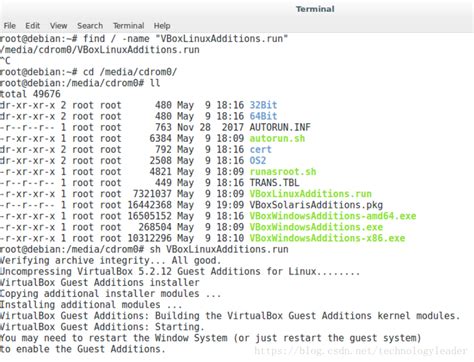Viewport: 474px width, 362px height.
Task: Click the cert directory name
Action: (x=261, y=149)
